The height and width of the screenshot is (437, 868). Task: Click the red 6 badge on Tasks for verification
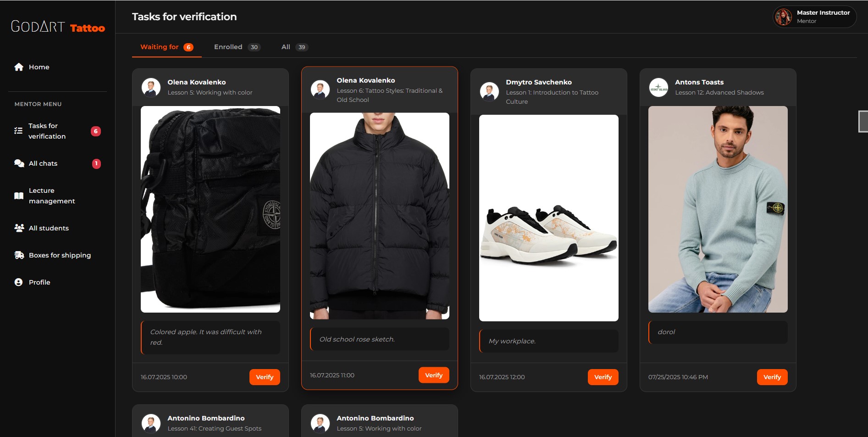click(x=96, y=131)
